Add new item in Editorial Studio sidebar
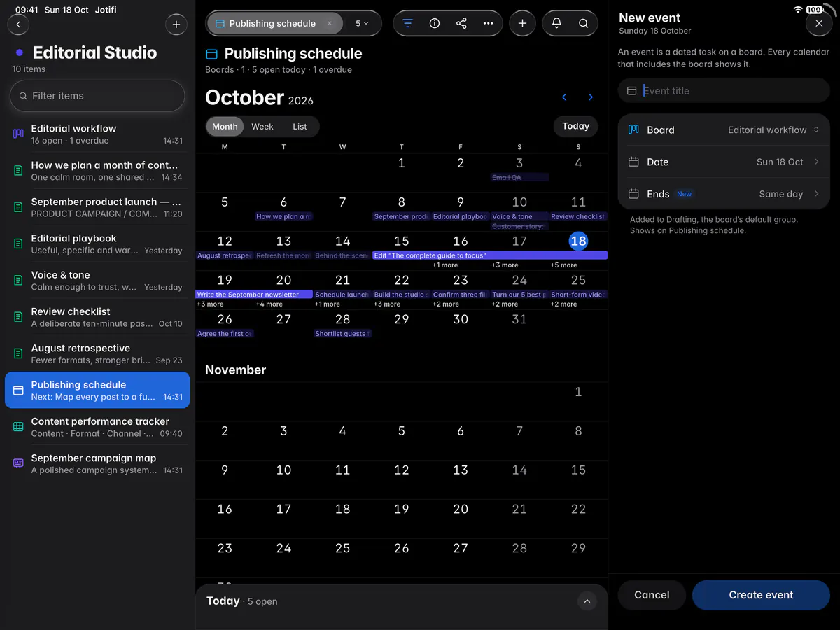Viewport: 840px width, 630px height. [176, 24]
